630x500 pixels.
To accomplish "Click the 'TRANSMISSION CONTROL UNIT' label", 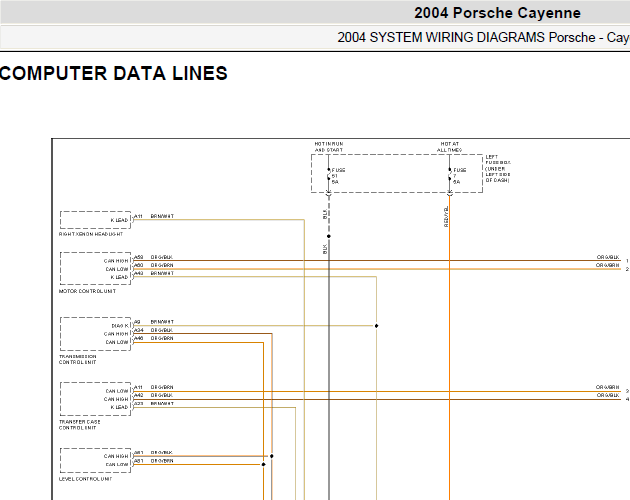I will (78, 359).
